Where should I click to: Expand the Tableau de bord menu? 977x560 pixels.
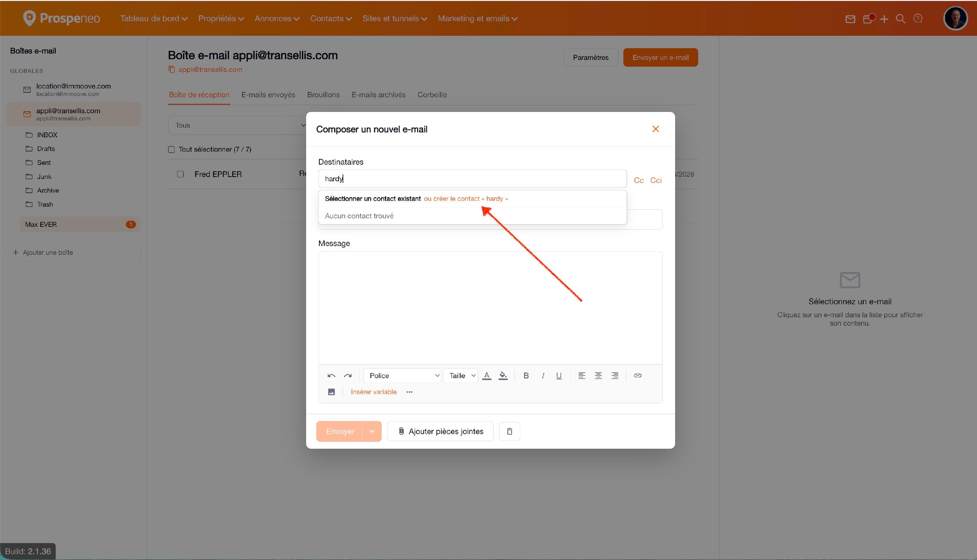tap(154, 19)
